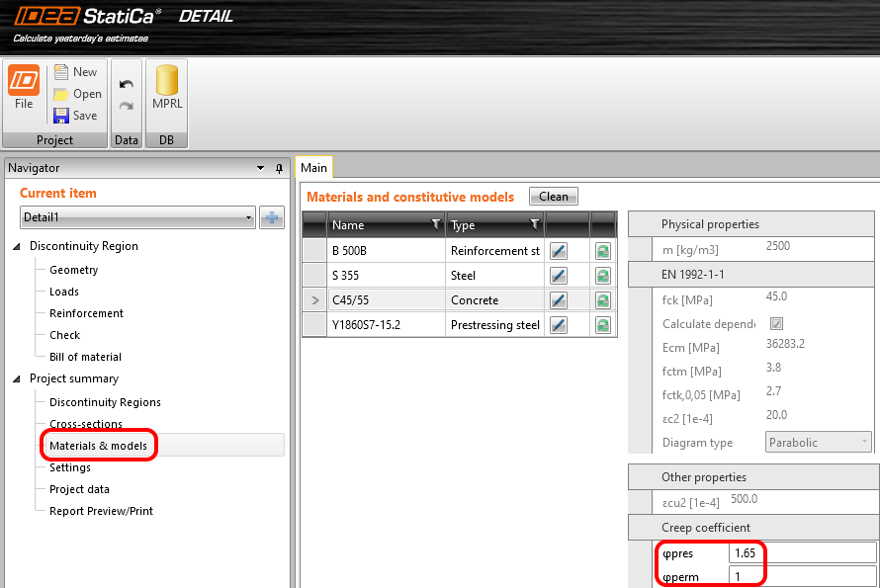Save the current project
880x588 pixels.
pyautogui.click(x=76, y=116)
